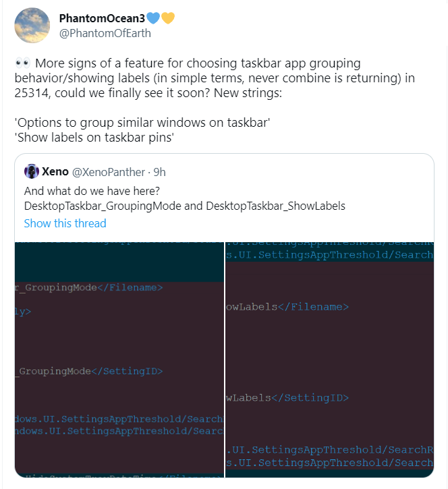Open PhantomOcean3's profile picture
448x489 pixels.
pyautogui.click(x=32, y=26)
